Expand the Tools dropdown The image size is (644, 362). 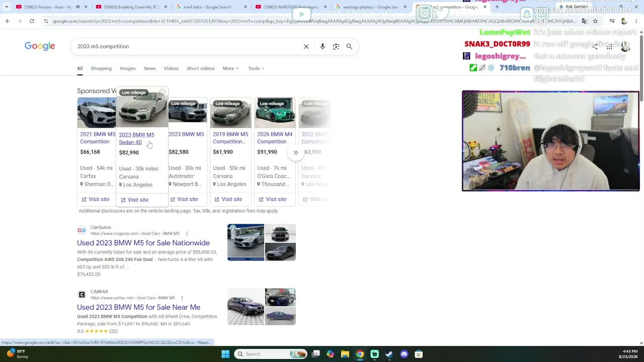[x=256, y=68]
